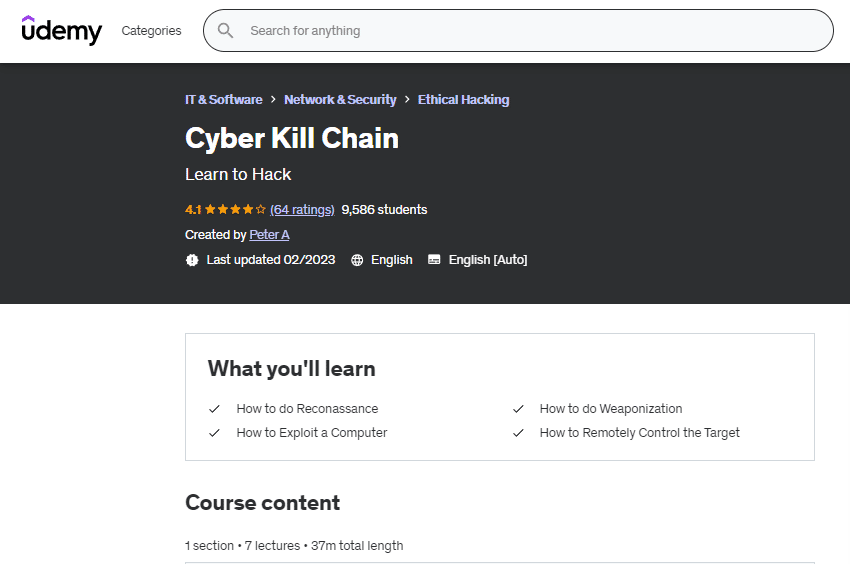The image size is (850, 564).
Task: Open Network & Security breadcrumb
Action: [x=340, y=100]
